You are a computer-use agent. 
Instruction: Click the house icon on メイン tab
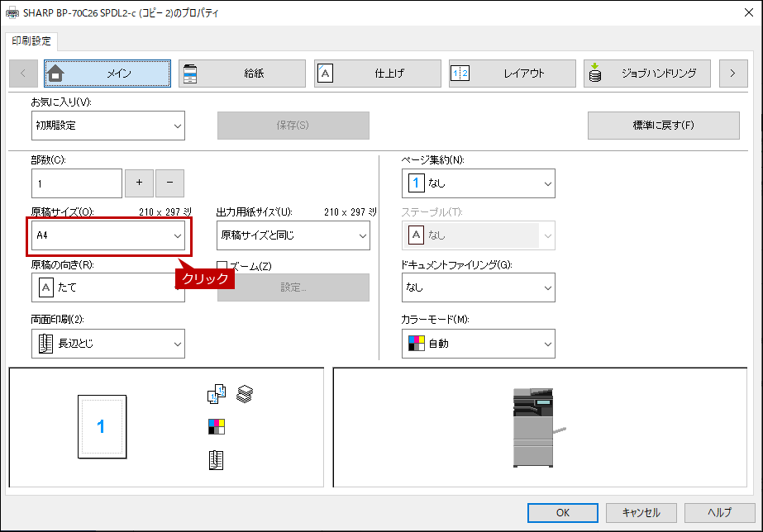tap(55, 74)
